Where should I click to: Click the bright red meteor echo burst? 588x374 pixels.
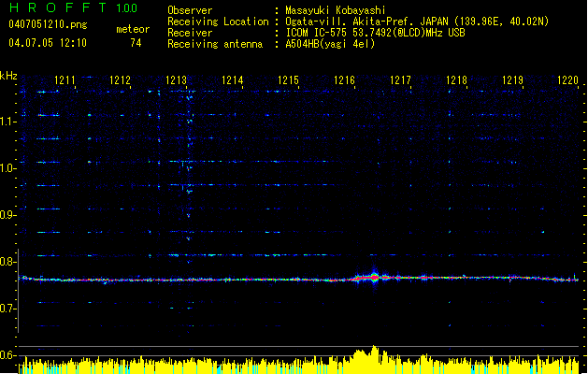(374, 278)
